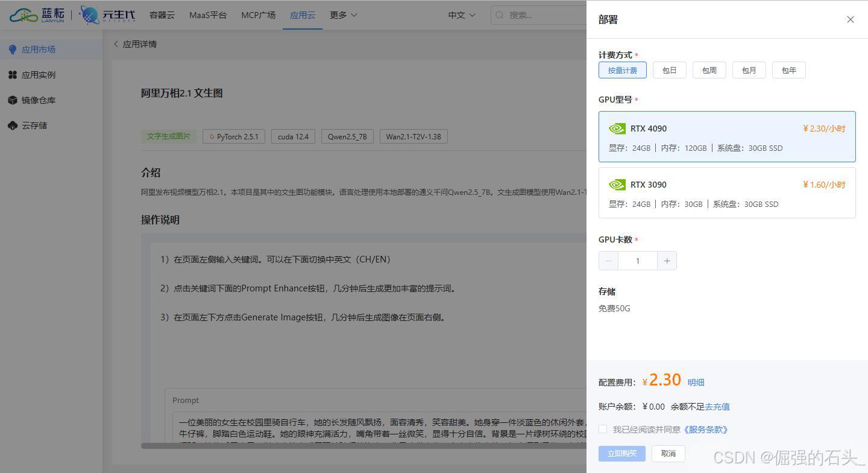Click the NVIDIA logo for RTX 3090
The height and width of the screenshot is (473, 868).
coord(617,185)
